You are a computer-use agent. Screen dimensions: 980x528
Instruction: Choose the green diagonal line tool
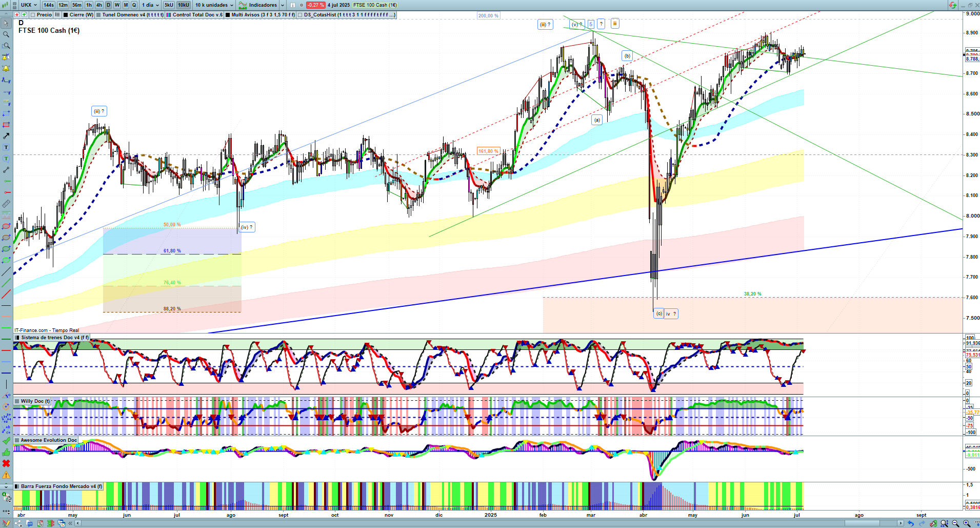coord(6,283)
